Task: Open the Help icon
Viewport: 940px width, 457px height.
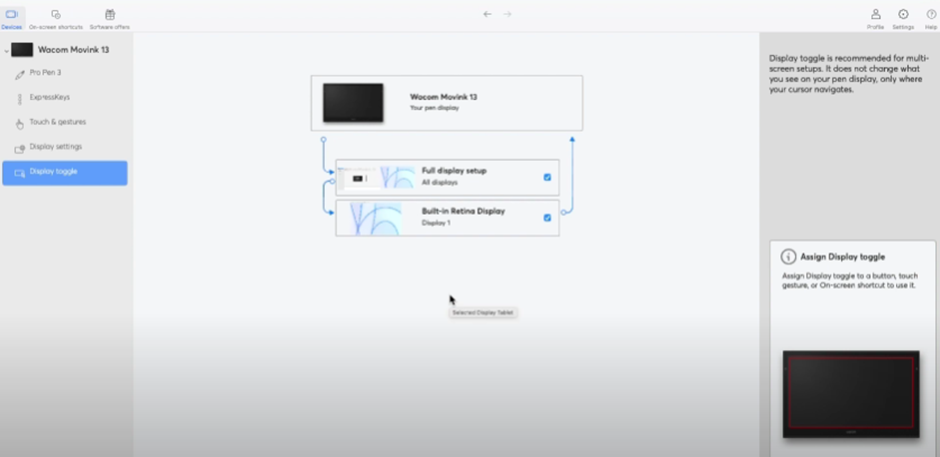Action: (x=931, y=19)
